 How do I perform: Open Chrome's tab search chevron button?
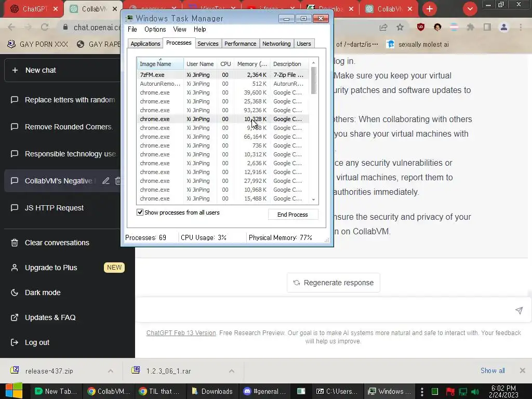pos(470,9)
